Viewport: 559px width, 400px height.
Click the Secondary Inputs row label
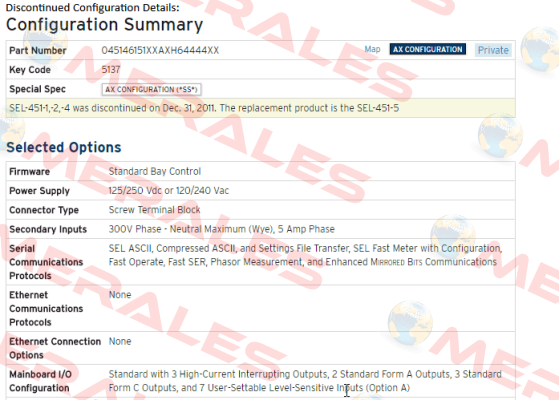[x=48, y=229]
